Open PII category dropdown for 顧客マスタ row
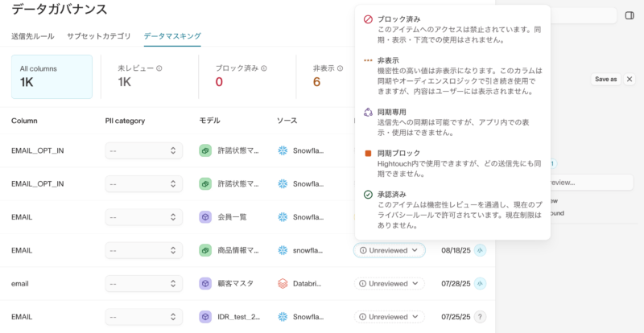Viewport: 644px width, 333px height. coord(144,284)
